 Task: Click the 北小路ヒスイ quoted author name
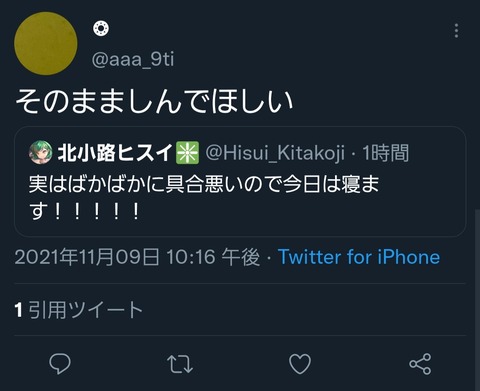(115, 153)
